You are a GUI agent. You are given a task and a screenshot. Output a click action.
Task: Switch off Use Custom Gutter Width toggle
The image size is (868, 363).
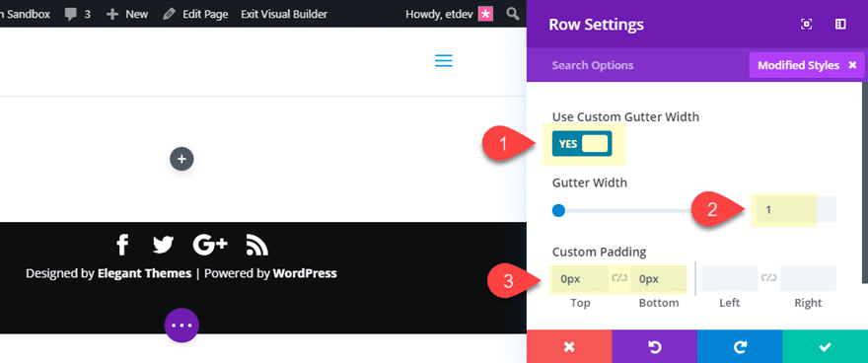582,144
